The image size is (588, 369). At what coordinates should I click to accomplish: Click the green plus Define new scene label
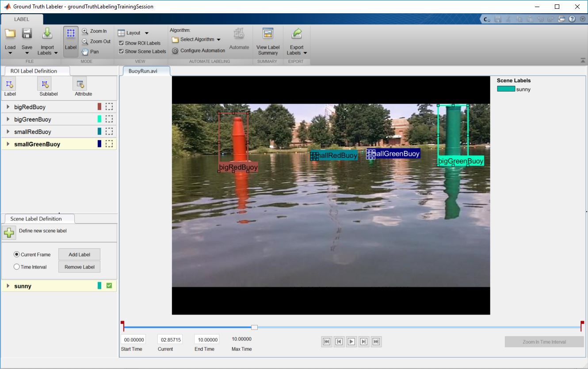click(9, 233)
